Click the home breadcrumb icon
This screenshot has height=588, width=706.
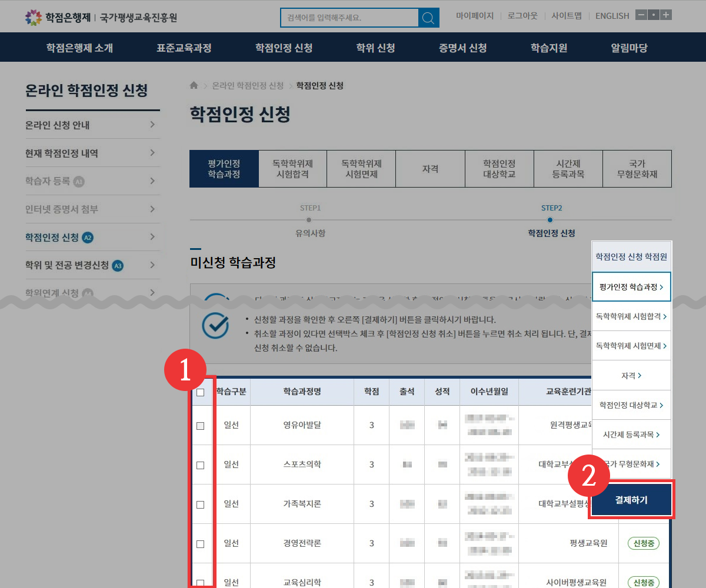pyautogui.click(x=194, y=86)
